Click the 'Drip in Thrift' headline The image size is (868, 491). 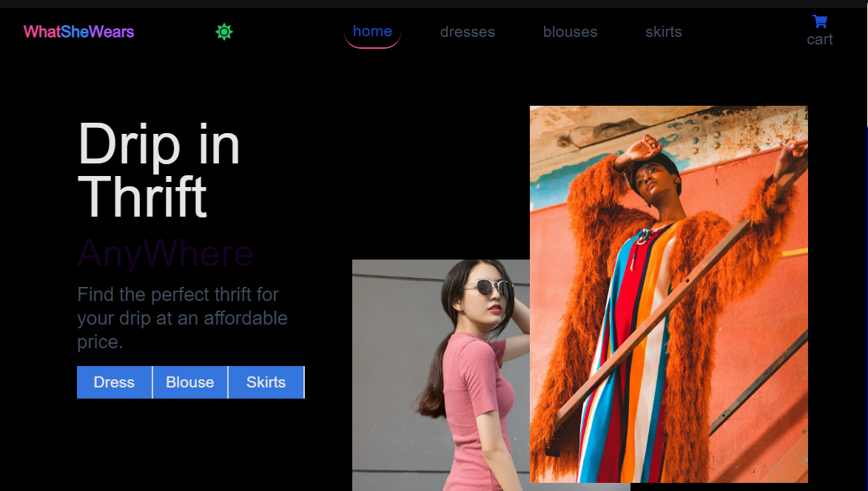pos(158,170)
